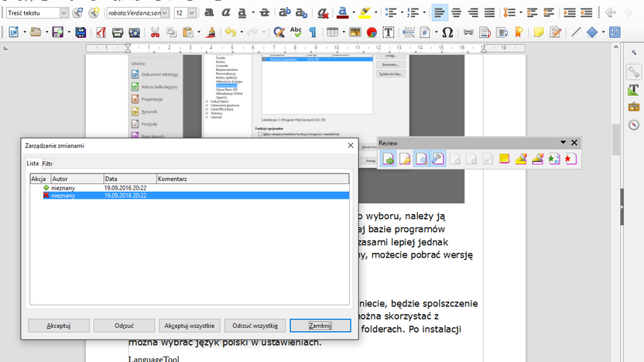Toggle Align Left paragraph alignment
Screen dimensions: 644x362
tap(440, 12)
